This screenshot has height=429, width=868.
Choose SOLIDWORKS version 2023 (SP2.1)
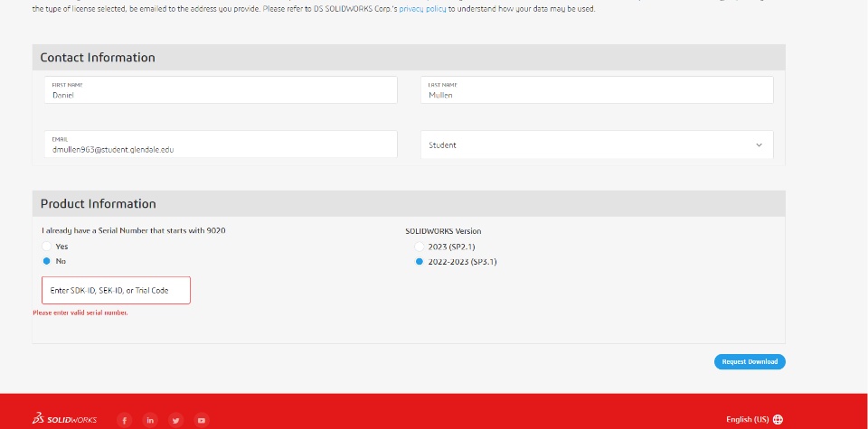pos(419,247)
